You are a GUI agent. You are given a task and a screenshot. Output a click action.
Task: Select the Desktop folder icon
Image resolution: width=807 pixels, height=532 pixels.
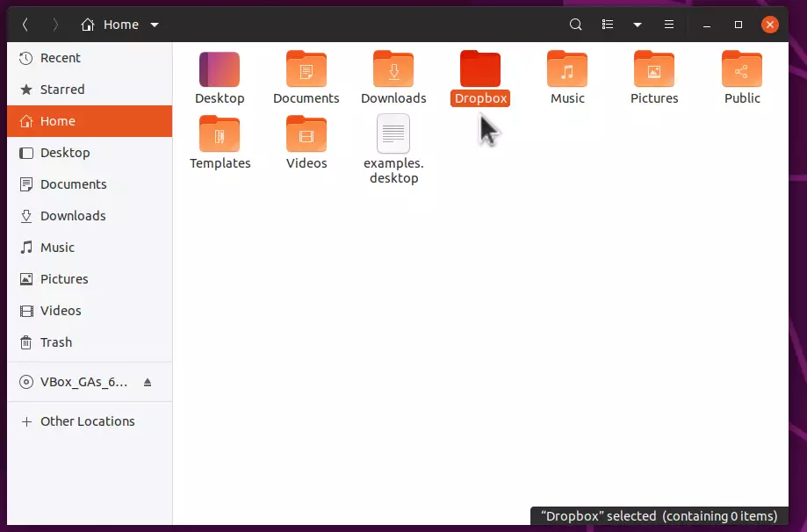click(x=220, y=69)
